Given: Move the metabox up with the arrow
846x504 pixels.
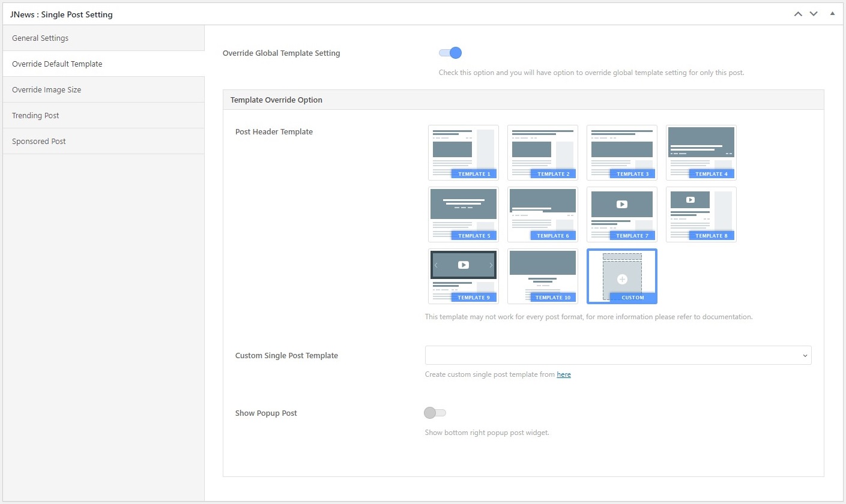Looking at the screenshot, I should tap(798, 14).
